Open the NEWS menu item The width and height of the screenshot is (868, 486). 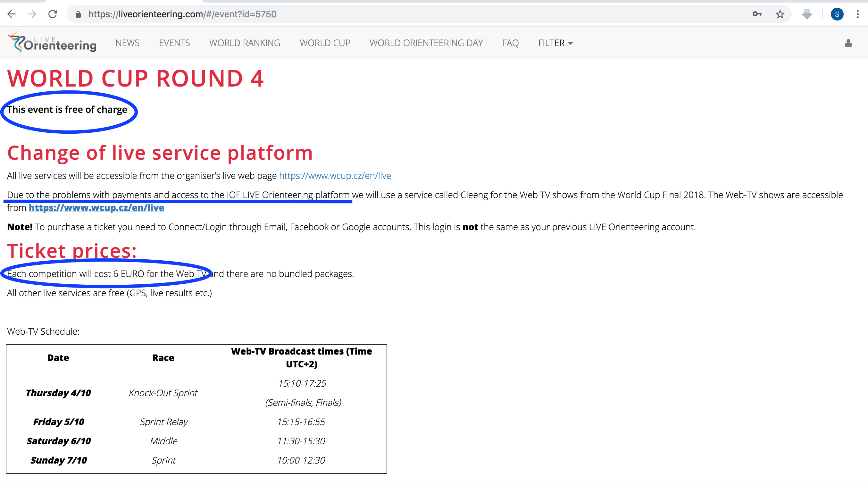[127, 43]
